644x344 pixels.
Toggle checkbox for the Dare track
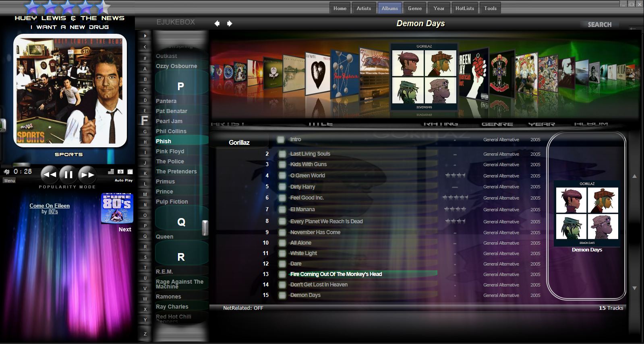click(x=282, y=264)
